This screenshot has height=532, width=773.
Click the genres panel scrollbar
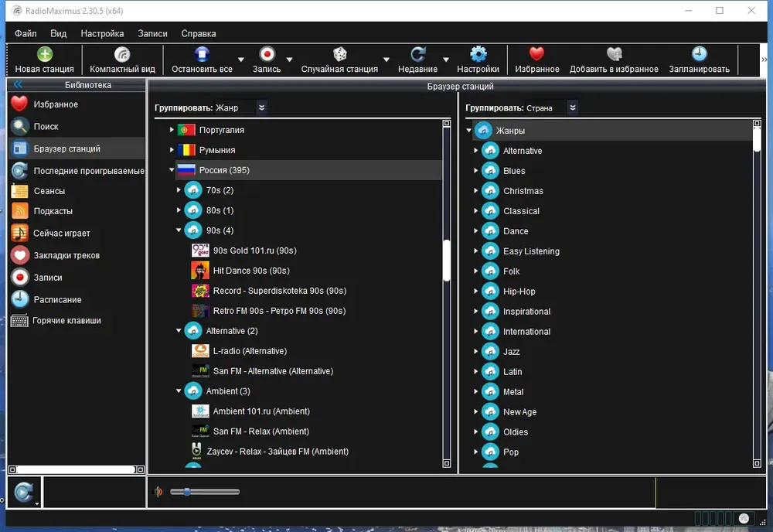click(757, 140)
